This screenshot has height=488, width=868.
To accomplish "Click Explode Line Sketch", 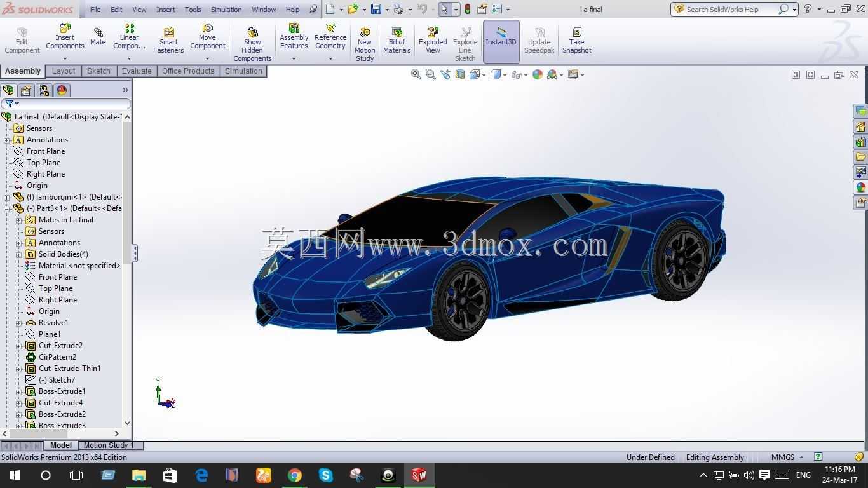I will (x=465, y=44).
